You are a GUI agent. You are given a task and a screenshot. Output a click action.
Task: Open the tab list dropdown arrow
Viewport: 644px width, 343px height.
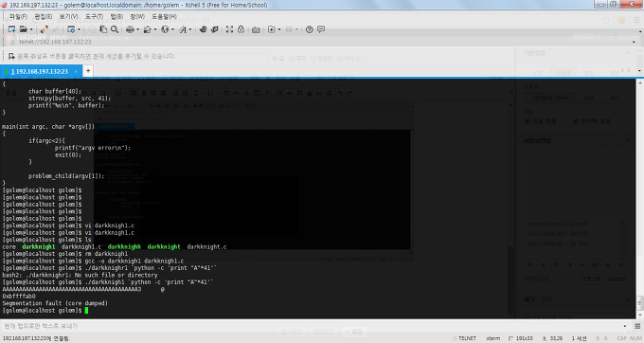[639, 71]
